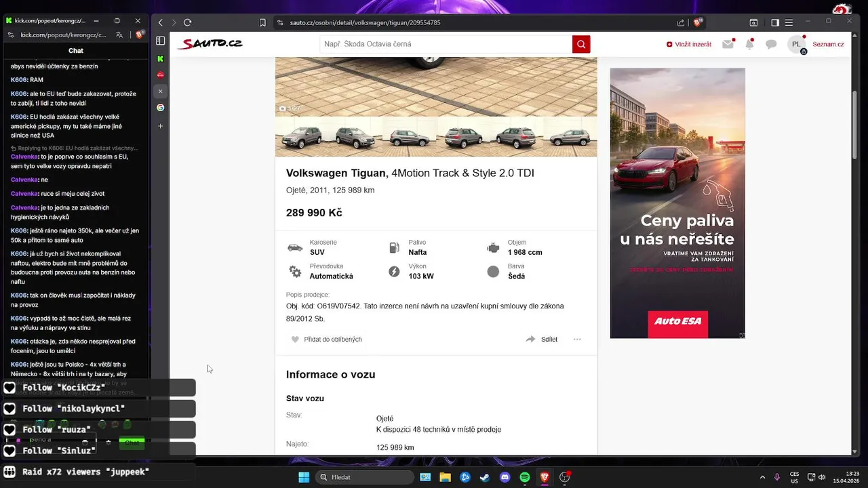Close the active vertical tab
Viewport: 868px width, 488px height.
(x=161, y=91)
